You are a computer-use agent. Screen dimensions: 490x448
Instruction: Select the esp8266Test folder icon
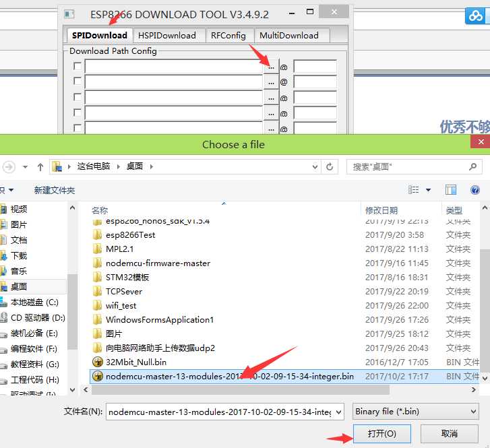(97, 235)
